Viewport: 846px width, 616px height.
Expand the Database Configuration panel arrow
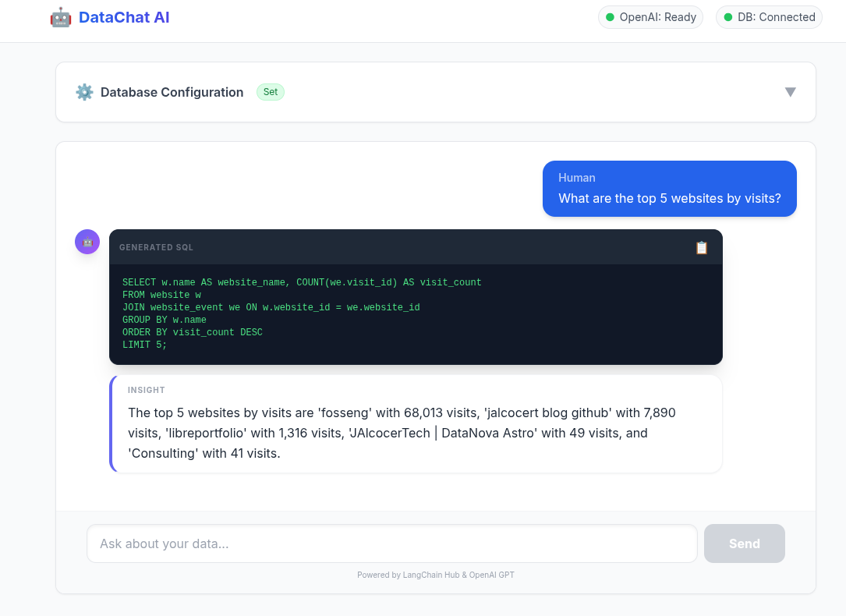(790, 92)
